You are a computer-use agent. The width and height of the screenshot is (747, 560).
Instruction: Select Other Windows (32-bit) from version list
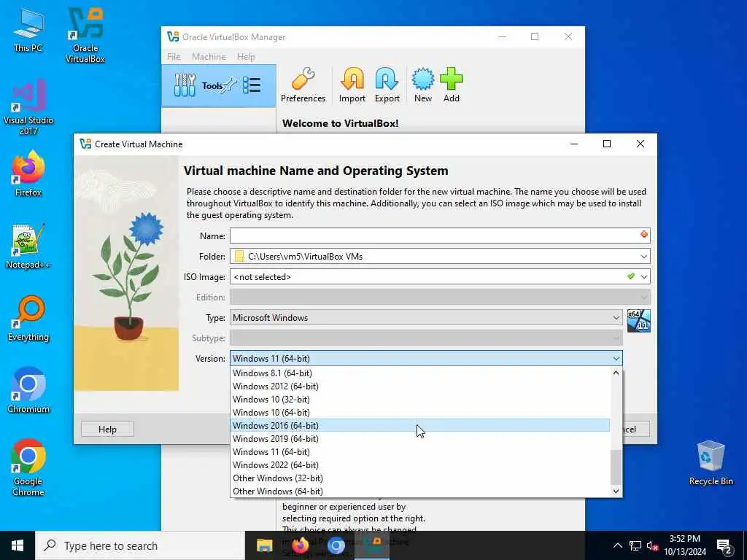click(x=419, y=478)
